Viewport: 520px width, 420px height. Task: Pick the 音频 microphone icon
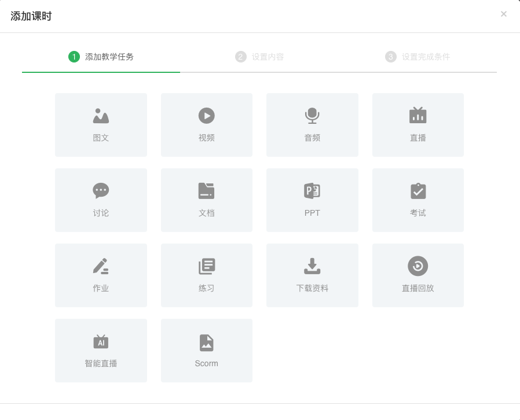pyautogui.click(x=312, y=116)
